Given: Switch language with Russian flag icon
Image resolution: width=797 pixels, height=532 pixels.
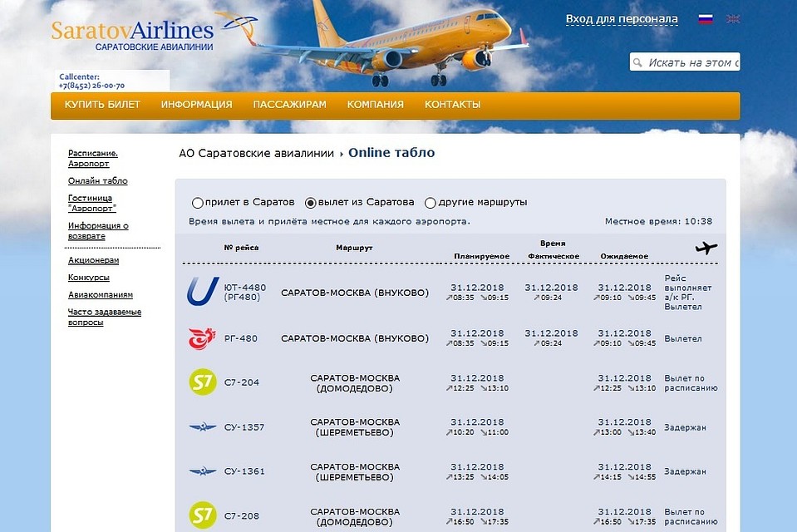Looking at the screenshot, I should (706, 19).
